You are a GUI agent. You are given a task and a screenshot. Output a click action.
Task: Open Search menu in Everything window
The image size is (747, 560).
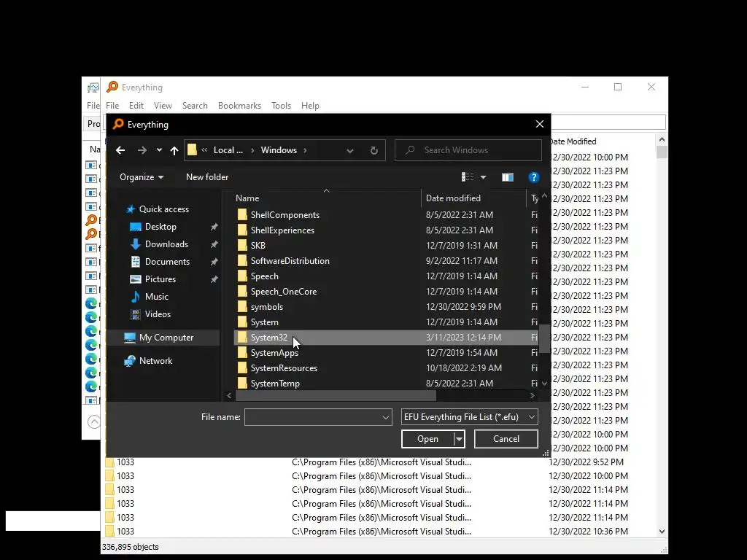195,106
